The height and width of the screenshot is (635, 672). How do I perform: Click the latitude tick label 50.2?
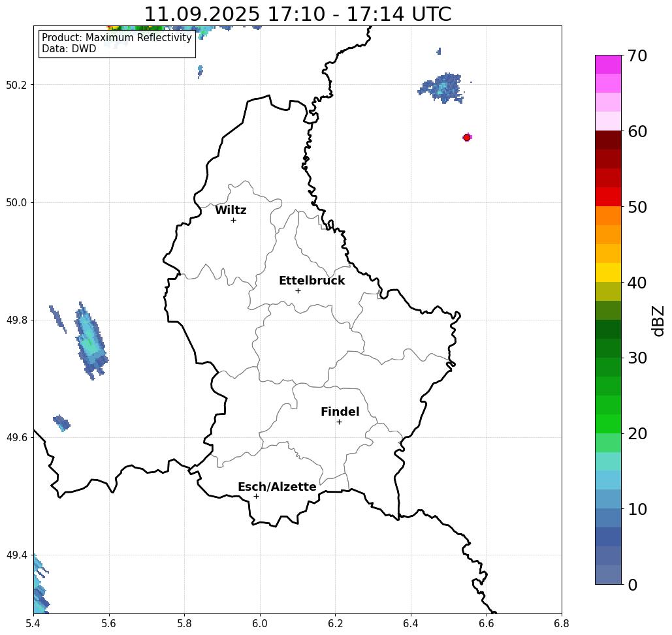coord(16,85)
